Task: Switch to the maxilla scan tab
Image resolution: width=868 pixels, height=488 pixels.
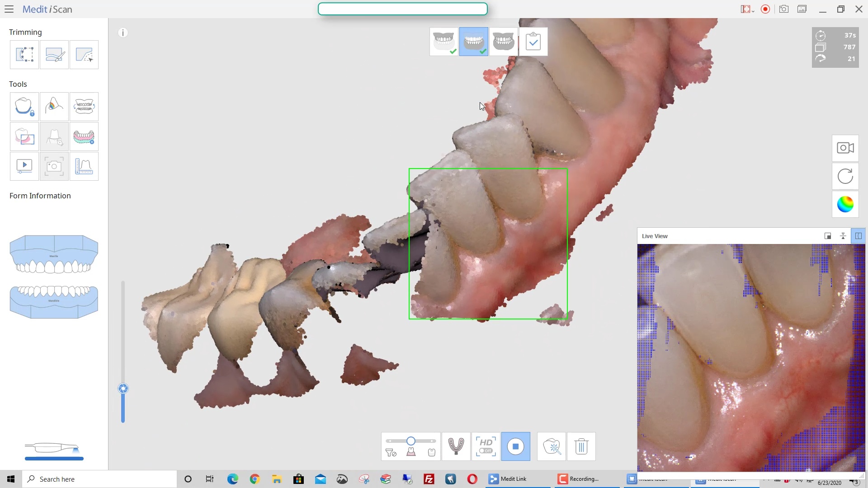Action: [x=443, y=42]
